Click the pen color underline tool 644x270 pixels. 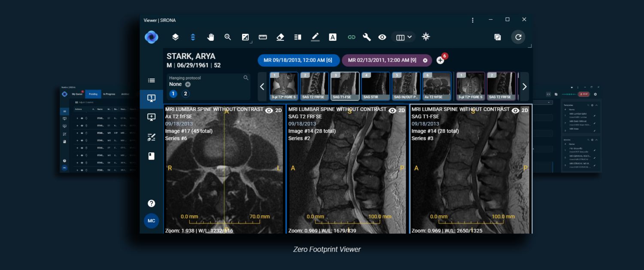coord(315,37)
